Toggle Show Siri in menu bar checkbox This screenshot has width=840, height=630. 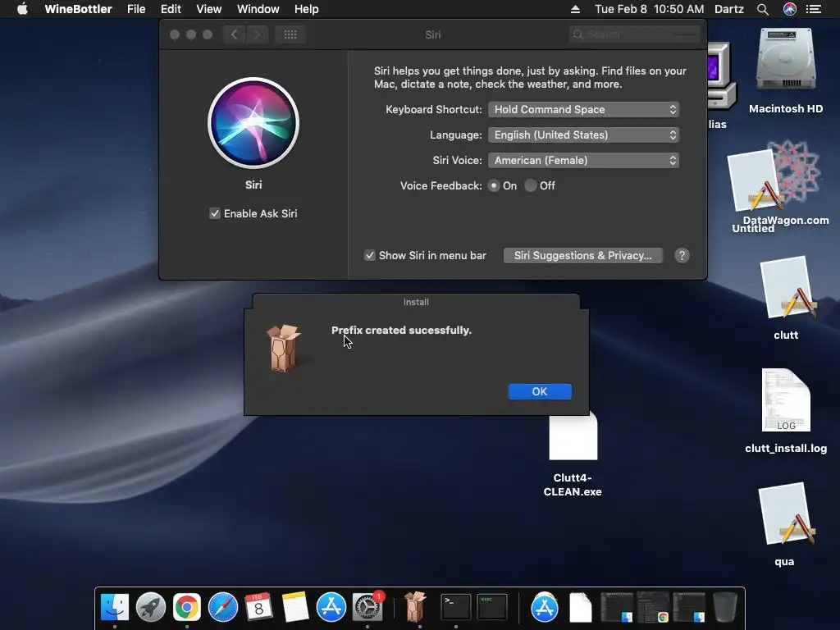point(370,256)
